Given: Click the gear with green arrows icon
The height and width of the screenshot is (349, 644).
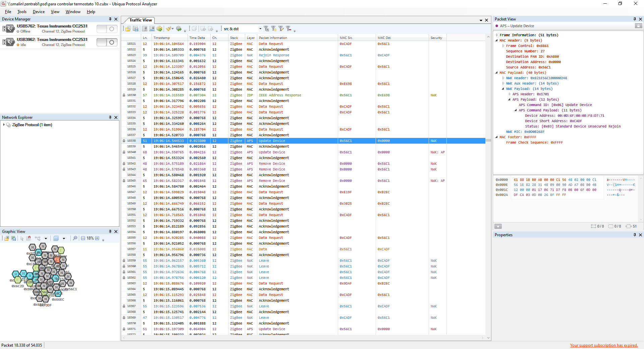Looking at the screenshot, I should coord(179,29).
